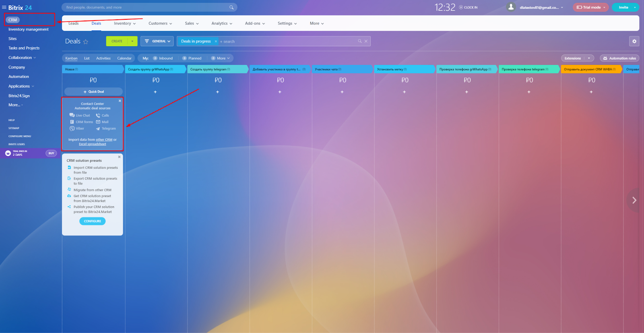This screenshot has width=644, height=333.
Task: Click the CRM forms icon in Contact Center
Action: tap(72, 122)
